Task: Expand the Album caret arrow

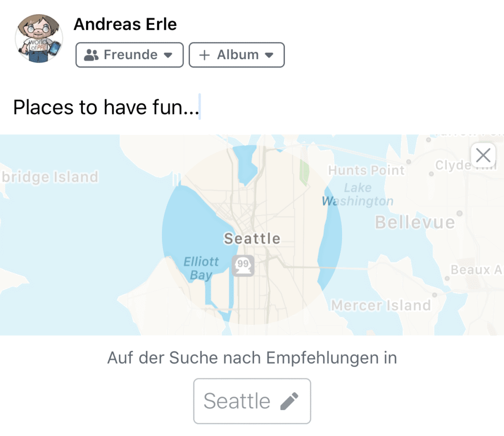Action: point(269,55)
